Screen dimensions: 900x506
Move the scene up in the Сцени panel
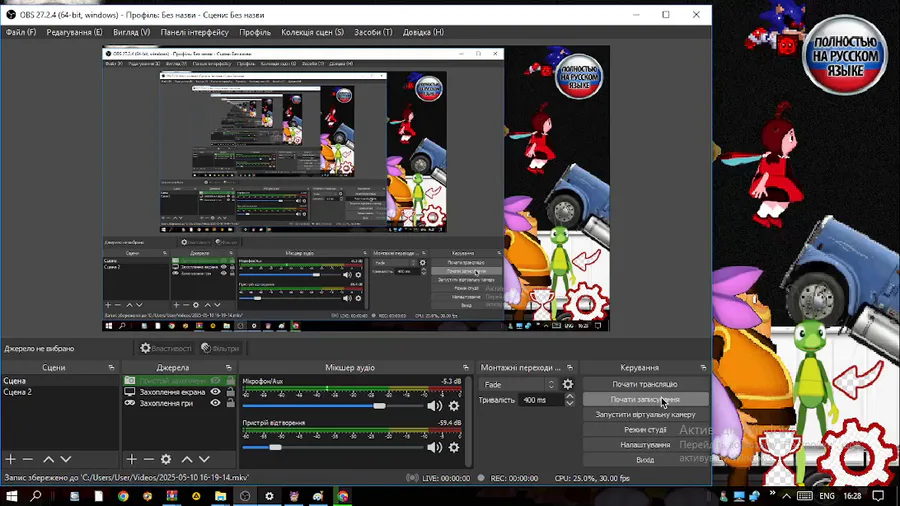click(49, 459)
